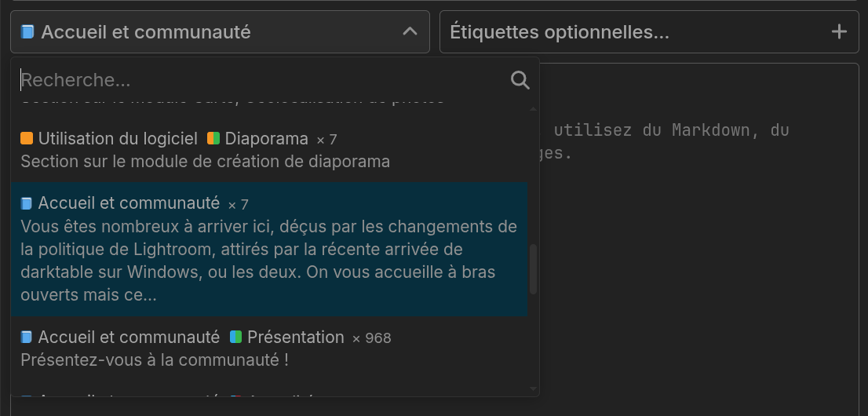This screenshot has height=416, width=868.
Task: Select highlighted Accueil et communauté category
Action: (269, 250)
